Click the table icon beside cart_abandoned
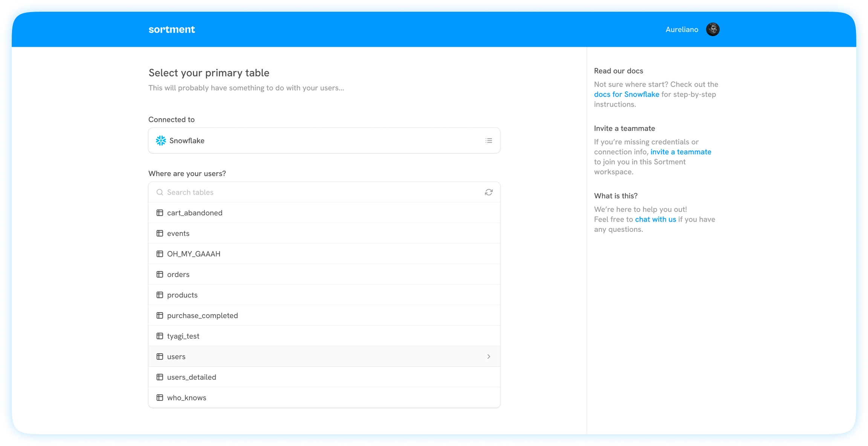 point(160,213)
